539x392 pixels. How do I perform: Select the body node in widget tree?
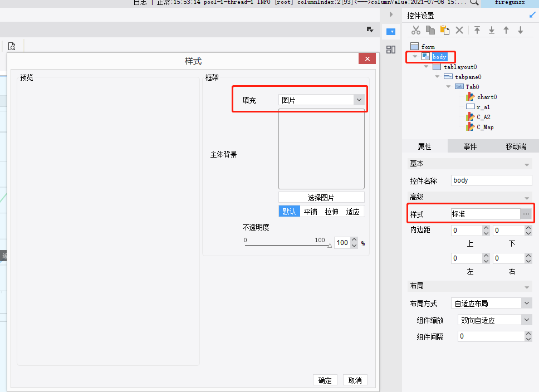pyautogui.click(x=439, y=57)
